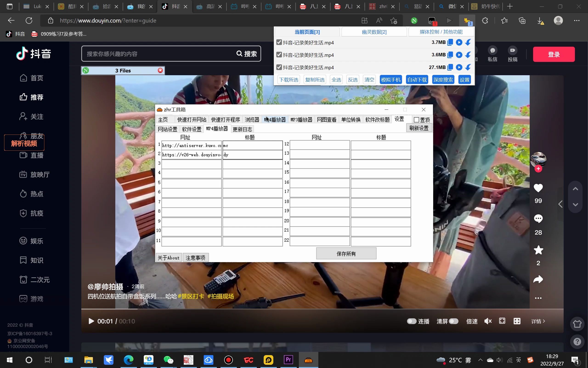Viewport: 588px width, 368px height.
Task: Seek on the video progress bar
Action: click(322, 309)
